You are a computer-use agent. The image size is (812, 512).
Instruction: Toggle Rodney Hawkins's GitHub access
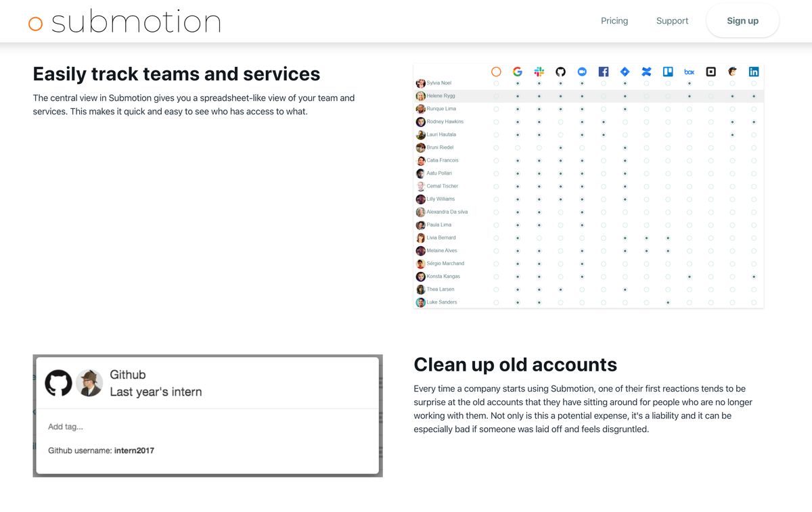(x=560, y=122)
